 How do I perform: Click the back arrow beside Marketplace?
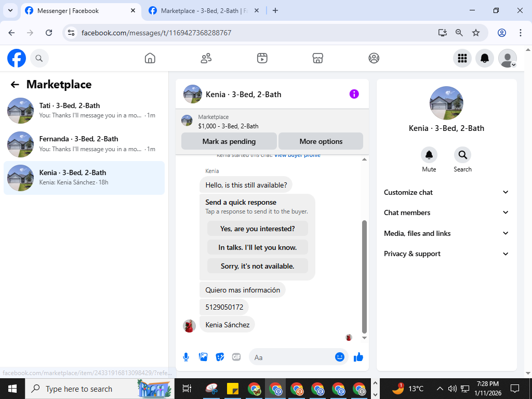pyautogui.click(x=15, y=85)
